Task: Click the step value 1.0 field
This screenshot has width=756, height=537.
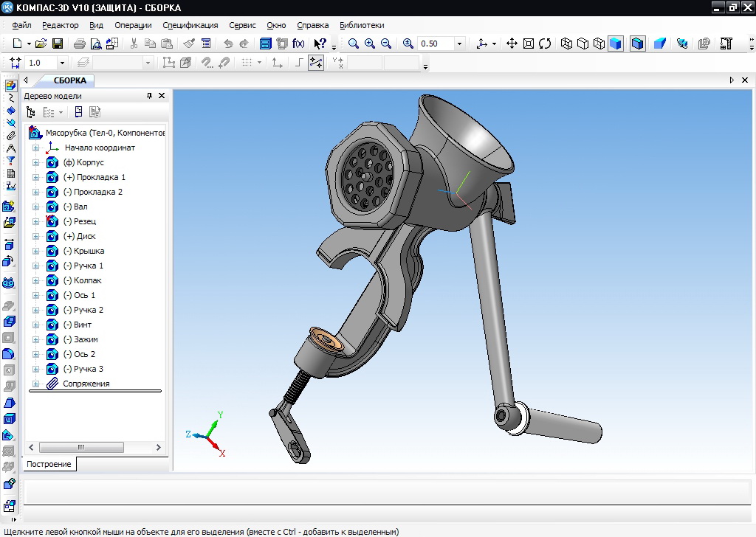Action: (41, 63)
